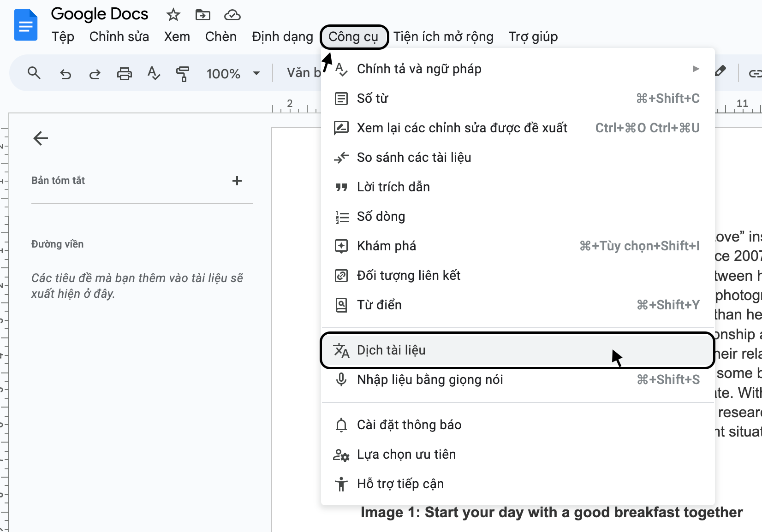Open the Tiện ích mở rộng menu
The image size is (762, 532).
click(443, 37)
